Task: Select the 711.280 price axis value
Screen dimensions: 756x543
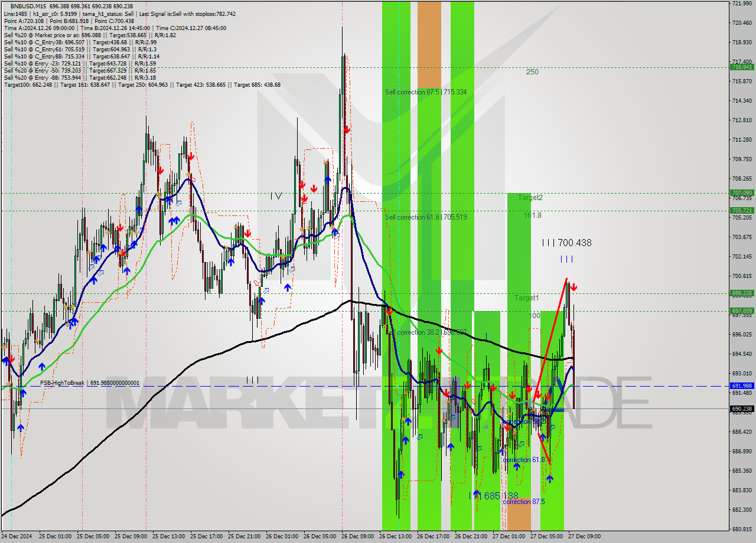Action: tap(741, 140)
